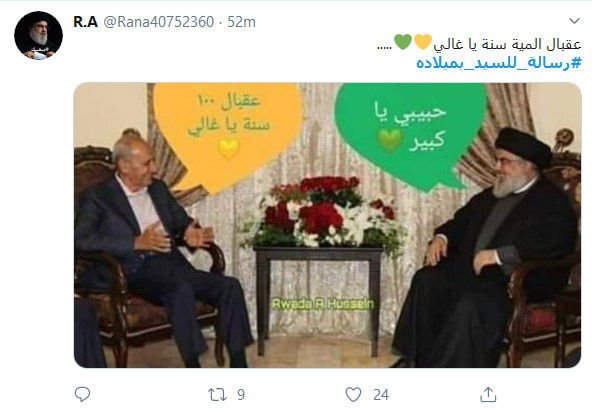The width and height of the screenshot is (592, 411).
Task: View the like count of 24
Action: point(381,395)
